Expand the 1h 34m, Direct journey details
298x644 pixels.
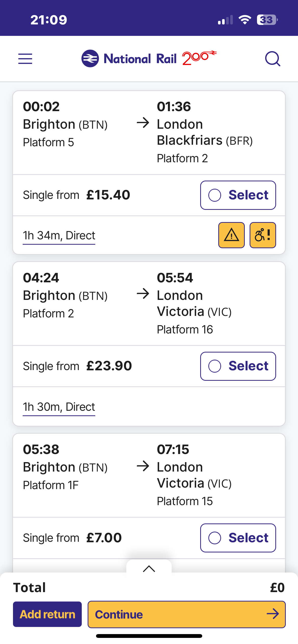(59, 236)
